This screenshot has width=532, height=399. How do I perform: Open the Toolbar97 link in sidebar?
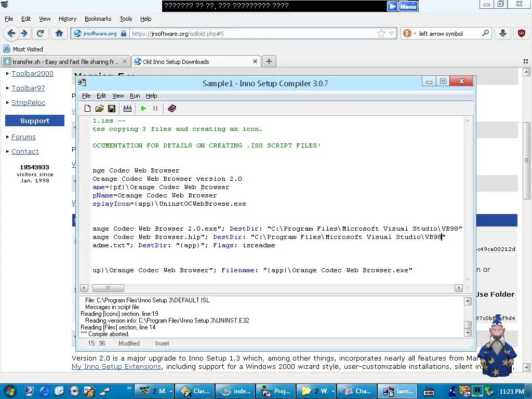(x=28, y=88)
